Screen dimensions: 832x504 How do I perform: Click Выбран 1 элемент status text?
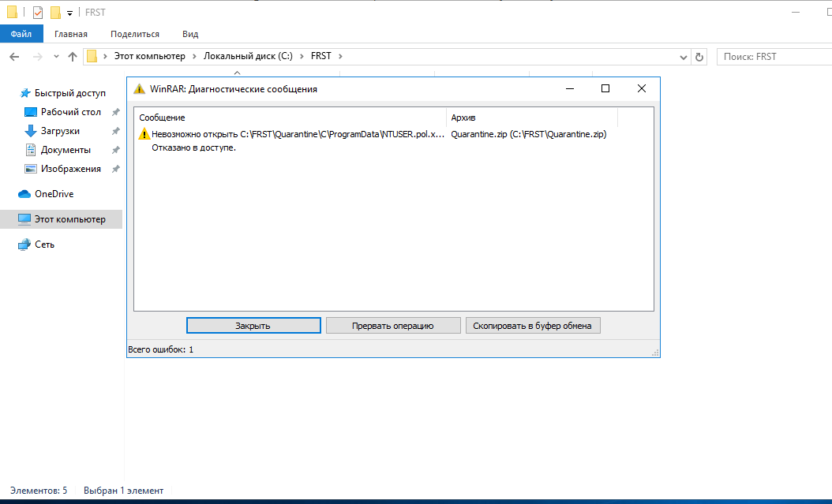(124, 491)
